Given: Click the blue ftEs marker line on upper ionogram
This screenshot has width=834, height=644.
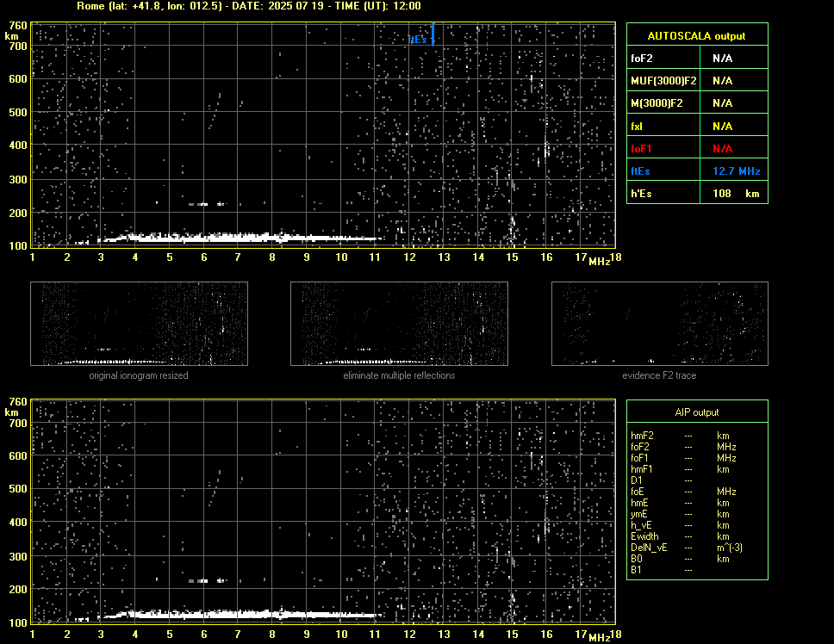Looking at the screenshot, I should click(x=433, y=34).
